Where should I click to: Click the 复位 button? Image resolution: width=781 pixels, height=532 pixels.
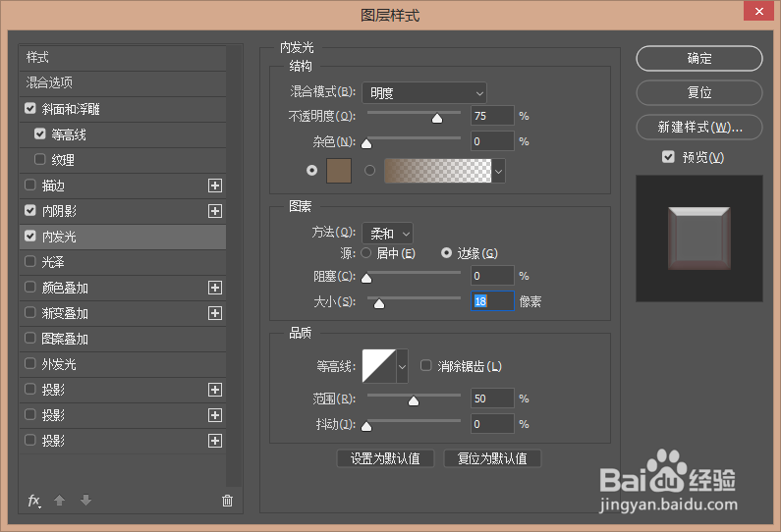pos(699,92)
